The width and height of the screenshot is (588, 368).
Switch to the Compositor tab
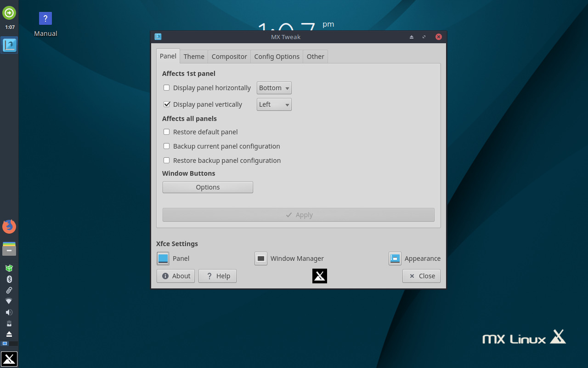pyautogui.click(x=229, y=56)
